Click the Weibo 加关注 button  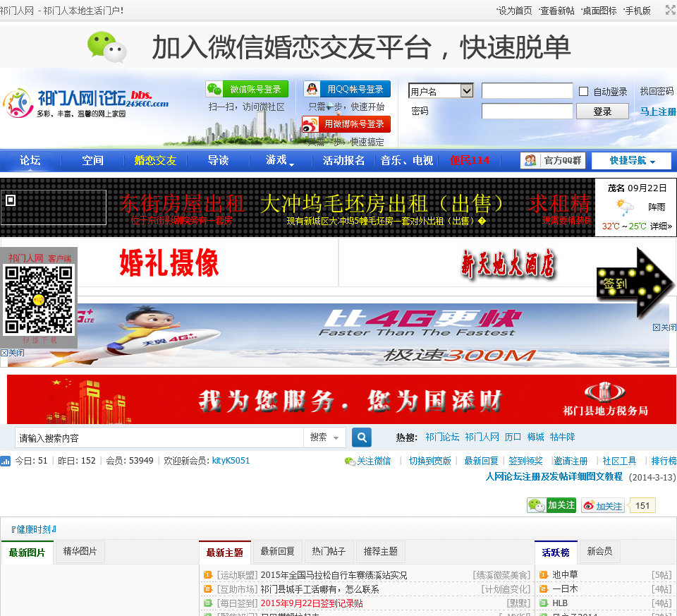coord(603,505)
